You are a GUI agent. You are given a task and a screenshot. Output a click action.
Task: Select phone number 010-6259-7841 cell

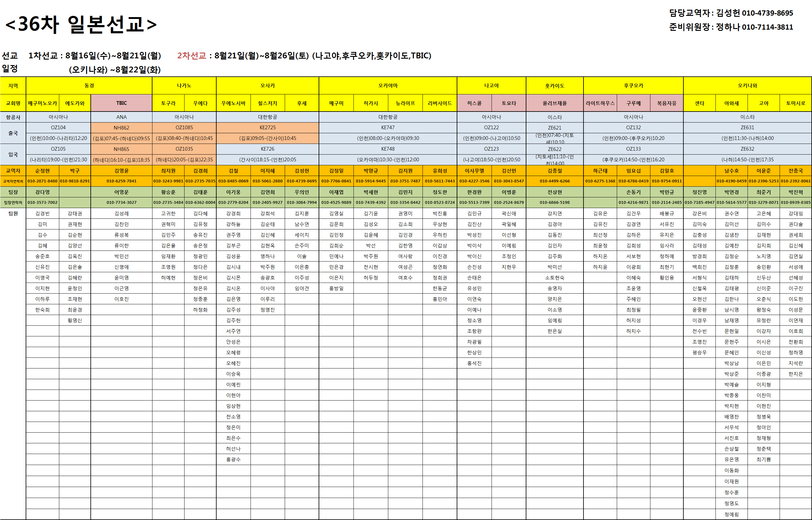coord(121,181)
